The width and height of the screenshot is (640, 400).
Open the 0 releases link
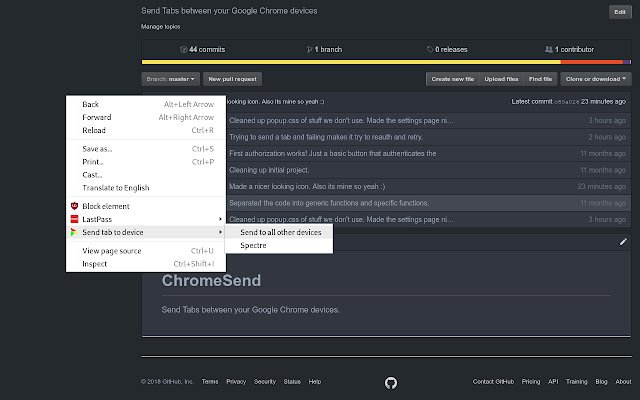point(447,49)
